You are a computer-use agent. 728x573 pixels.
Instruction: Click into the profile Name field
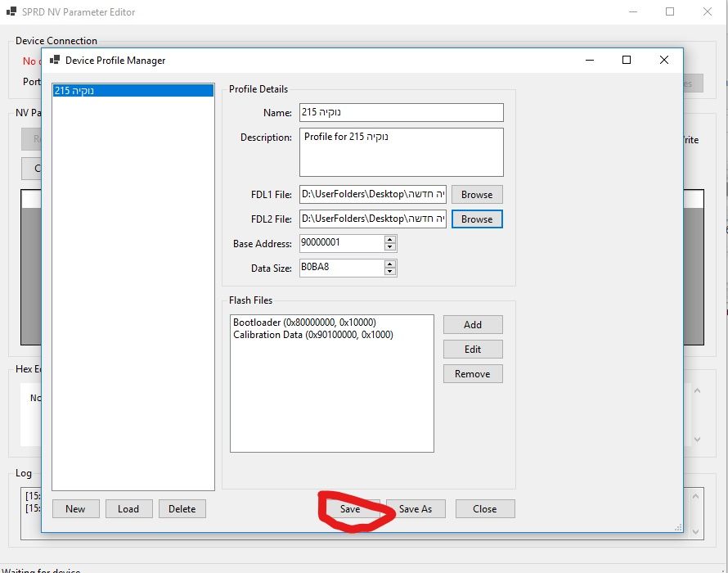point(401,112)
